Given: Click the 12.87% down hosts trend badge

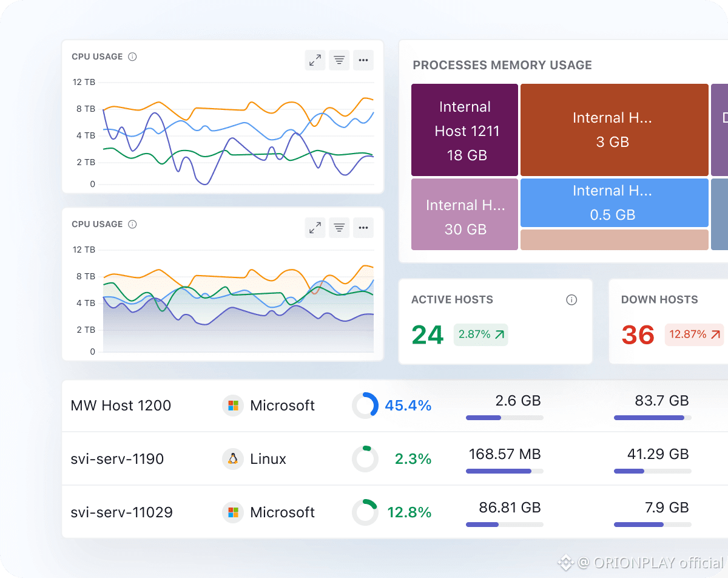Looking at the screenshot, I should click(694, 335).
